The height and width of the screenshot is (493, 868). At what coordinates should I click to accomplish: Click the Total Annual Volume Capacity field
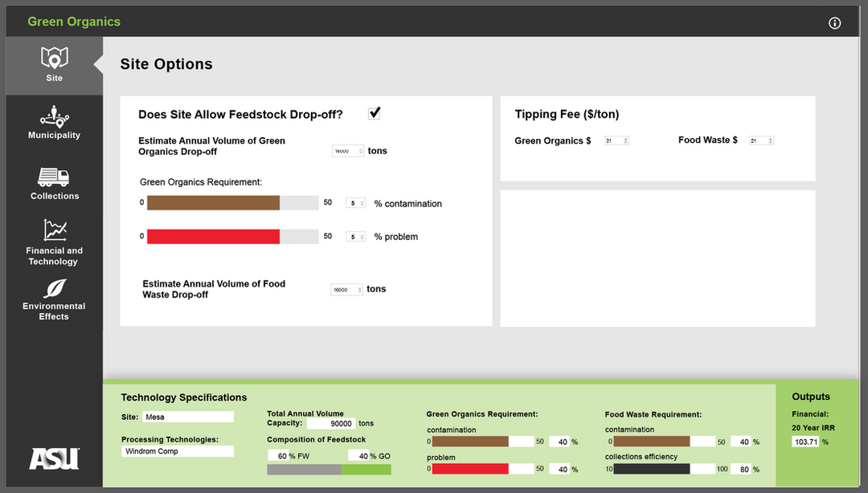tap(330, 423)
